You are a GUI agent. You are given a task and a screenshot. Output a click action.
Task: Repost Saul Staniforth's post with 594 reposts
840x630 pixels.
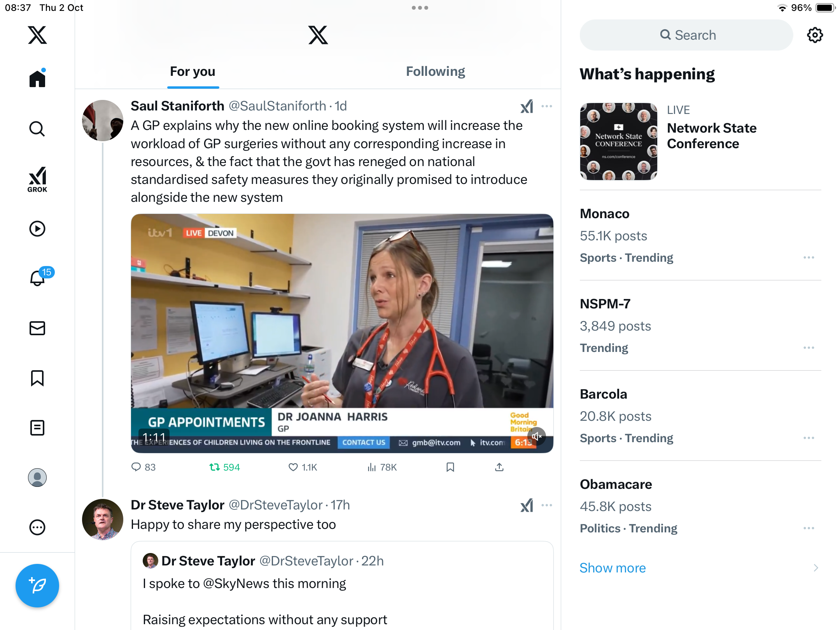pyautogui.click(x=224, y=467)
